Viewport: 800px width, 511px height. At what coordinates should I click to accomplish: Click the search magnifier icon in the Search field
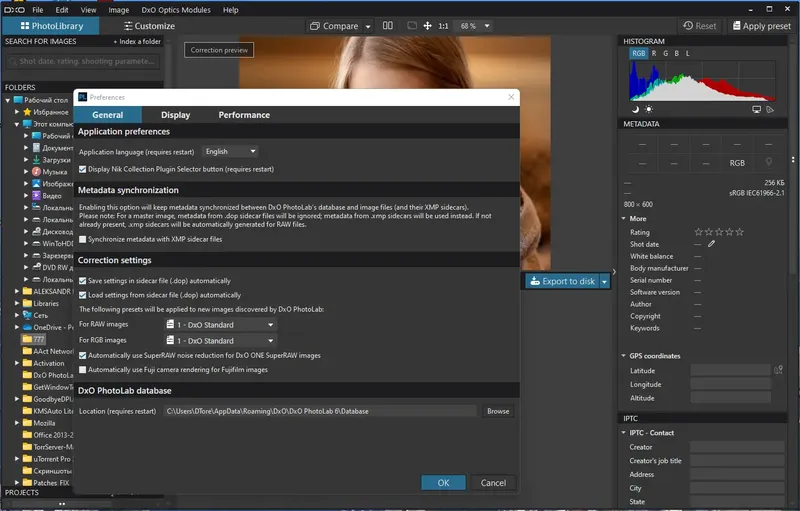(x=13, y=61)
